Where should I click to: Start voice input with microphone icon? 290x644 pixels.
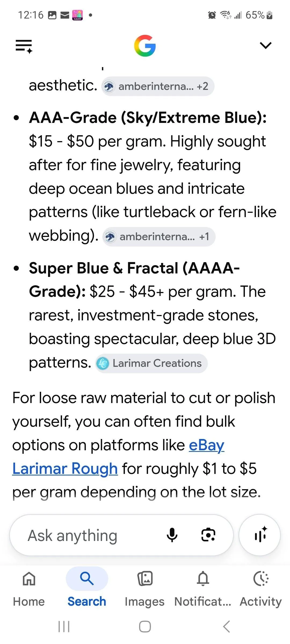coord(172,535)
